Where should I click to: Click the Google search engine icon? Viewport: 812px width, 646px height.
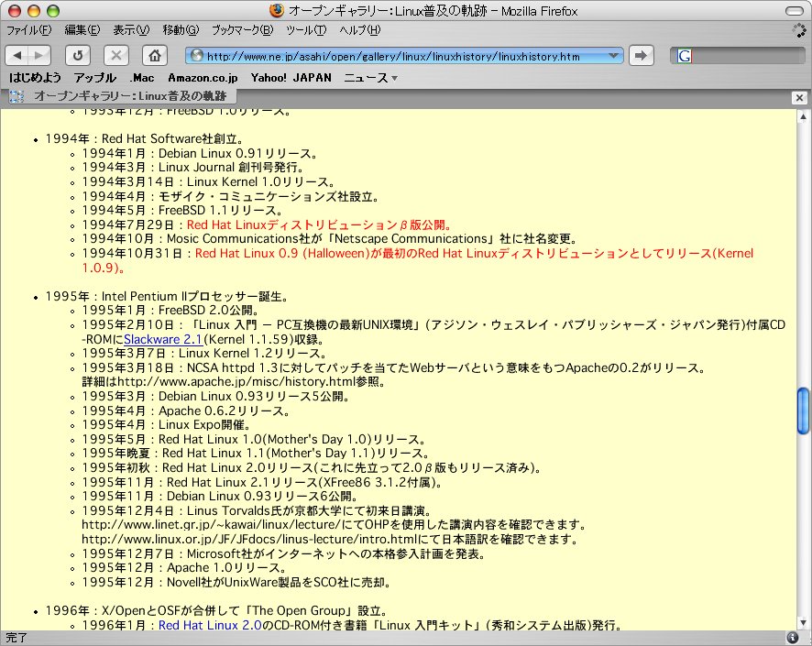click(x=684, y=56)
